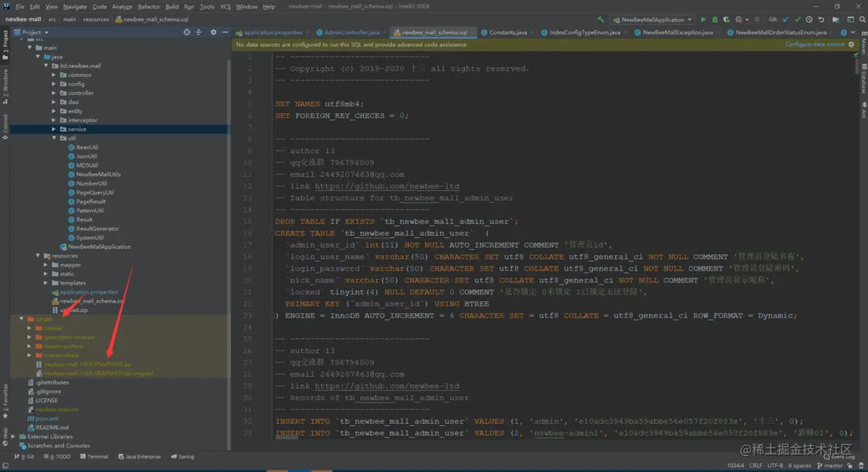Roll back changes with the undo arrow icon
The width and height of the screenshot is (868, 472).
tap(820, 20)
